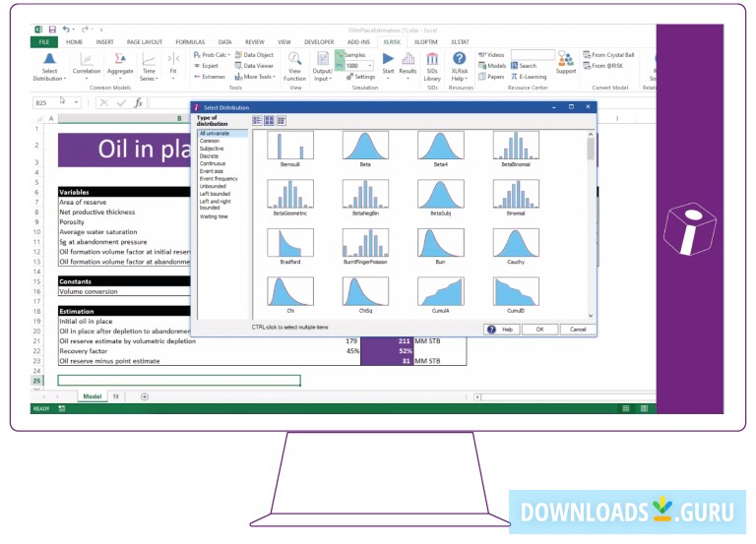Open the Videos resource
Image resolution: width=756 pixels, height=544 pixels.
pyautogui.click(x=491, y=55)
